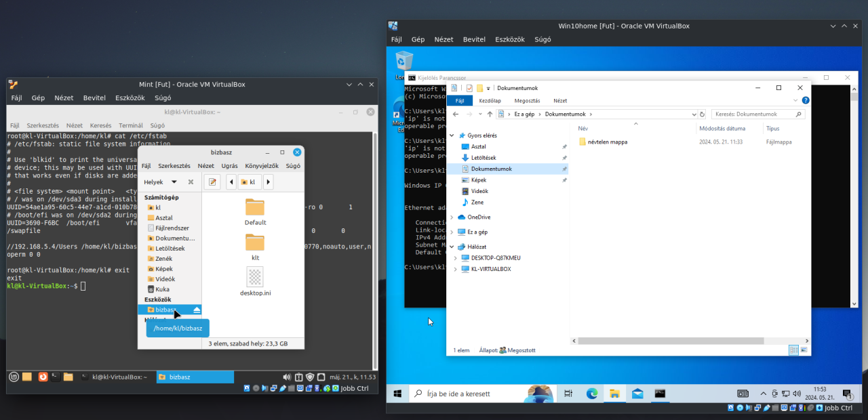Viewport: 868px width, 420px height.
Task: Expand the Ez a gép tree node
Action: 452,232
